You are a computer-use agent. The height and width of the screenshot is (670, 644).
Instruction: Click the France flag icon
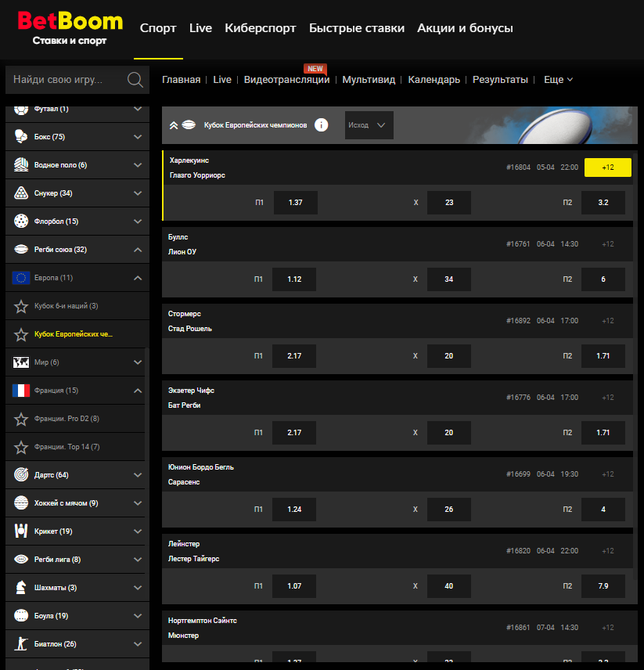click(21, 391)
